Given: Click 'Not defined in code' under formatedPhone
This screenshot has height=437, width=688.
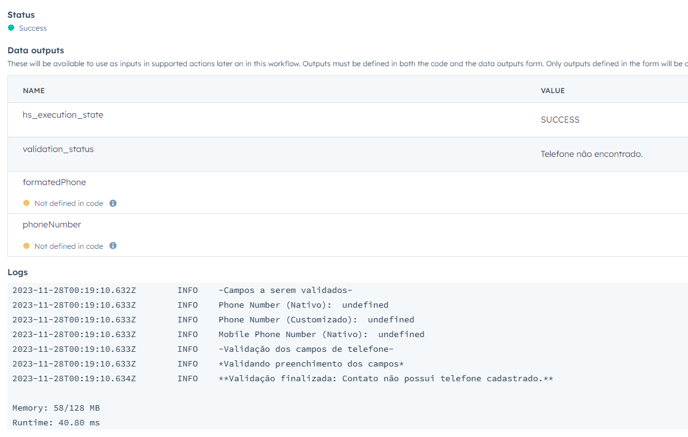Looking at the screenshot, I should (69, 203).
